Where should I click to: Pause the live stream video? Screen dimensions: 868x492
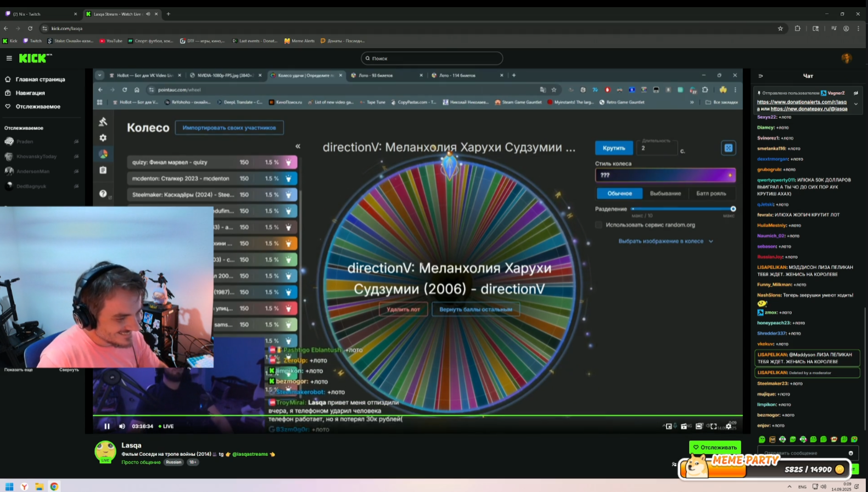(x=107, y=426)
